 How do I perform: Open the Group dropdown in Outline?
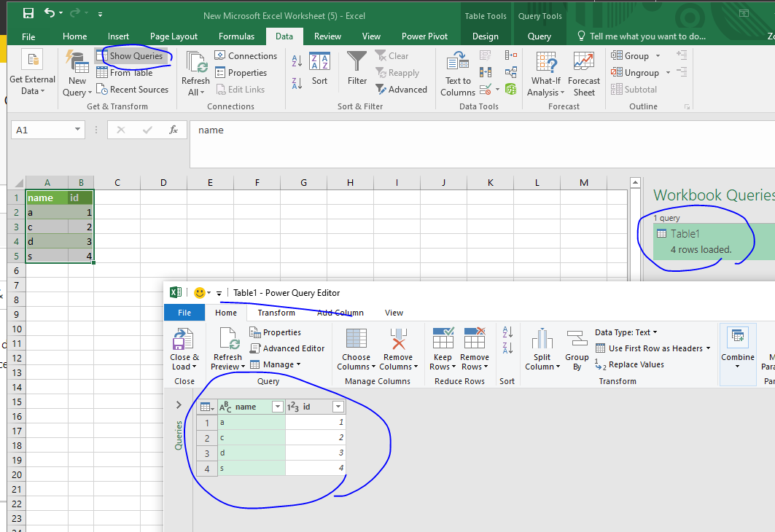[658, 56]
